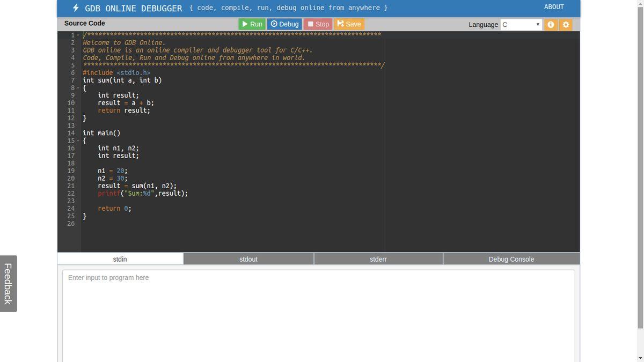Open the info icon button

(x=551, y=25)
